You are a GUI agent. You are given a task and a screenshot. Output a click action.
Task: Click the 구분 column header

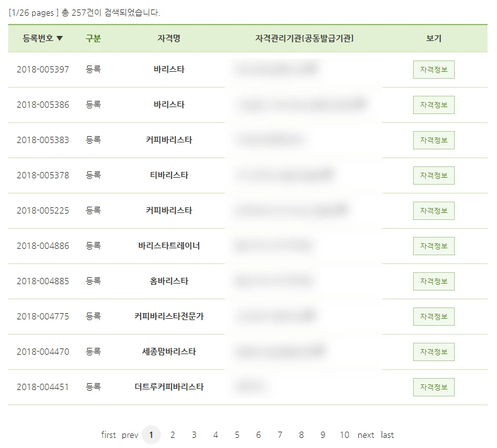(93, 38)
